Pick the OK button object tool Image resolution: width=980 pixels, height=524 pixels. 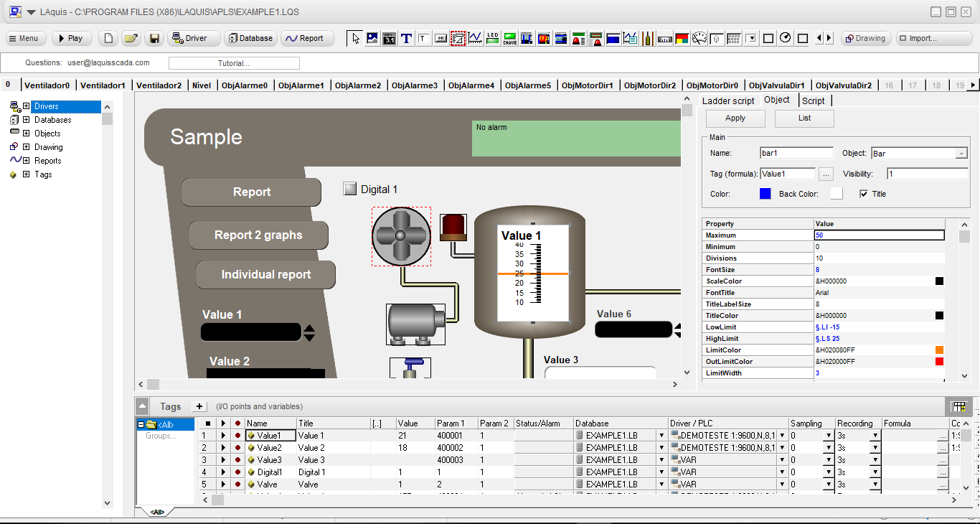coord(441,38)
